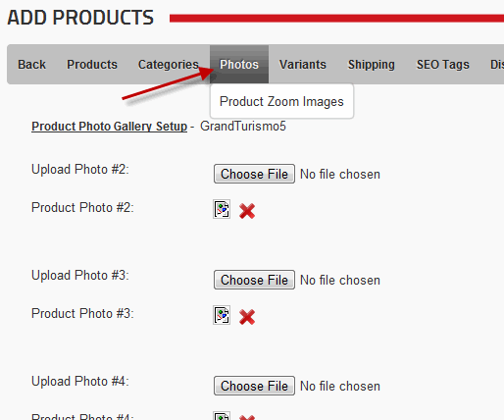This screenshot has height=420, width=504.
Task: Go to the Back menu item
Action: pos(31,64)
